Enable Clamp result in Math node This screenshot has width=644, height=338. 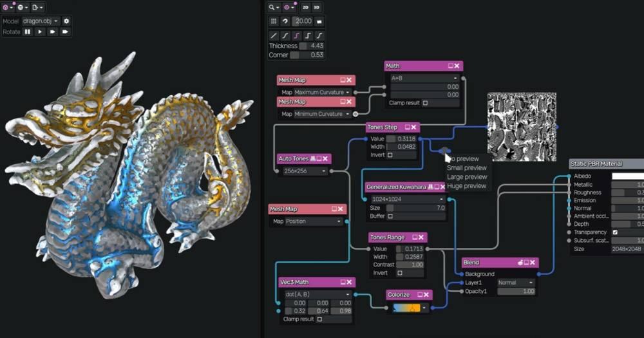pos(425,102)
